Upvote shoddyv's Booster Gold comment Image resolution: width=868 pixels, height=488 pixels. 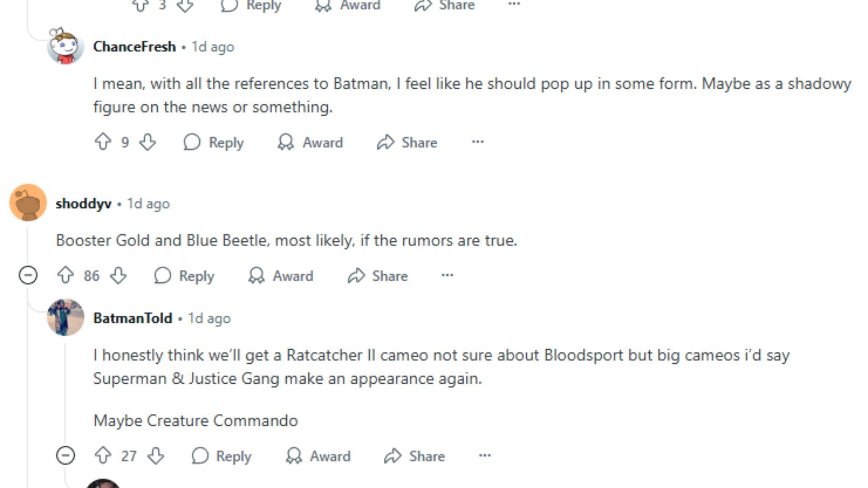click(66, 275)
